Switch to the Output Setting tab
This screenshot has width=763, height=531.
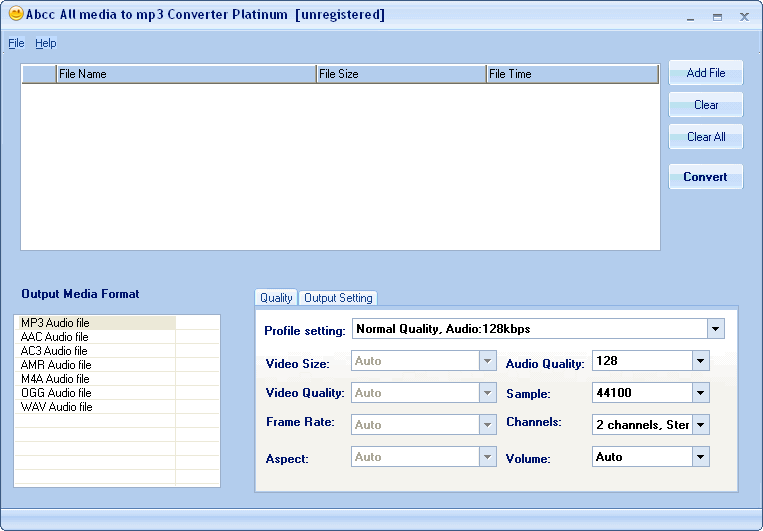[x=338, y=298]
